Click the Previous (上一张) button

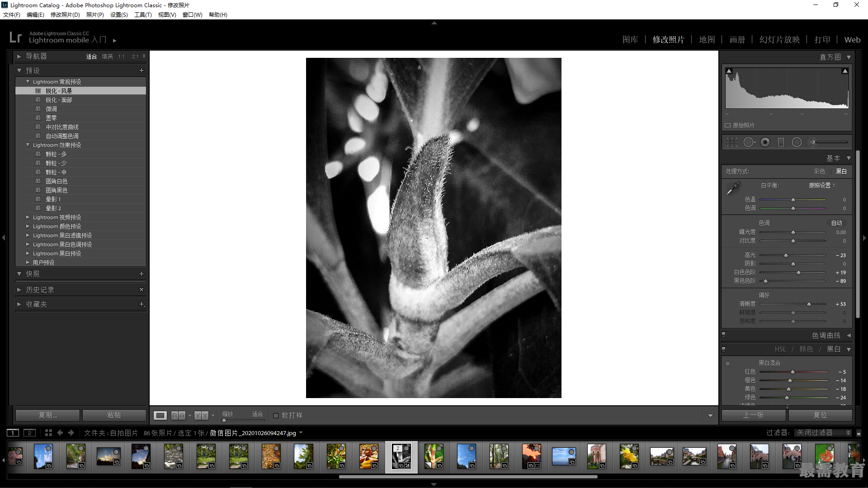pyautogui.click(x=753, y=415)
